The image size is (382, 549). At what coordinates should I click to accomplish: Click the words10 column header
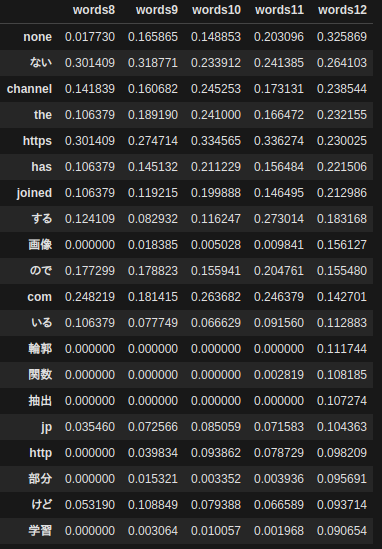(x=216, y=10)
